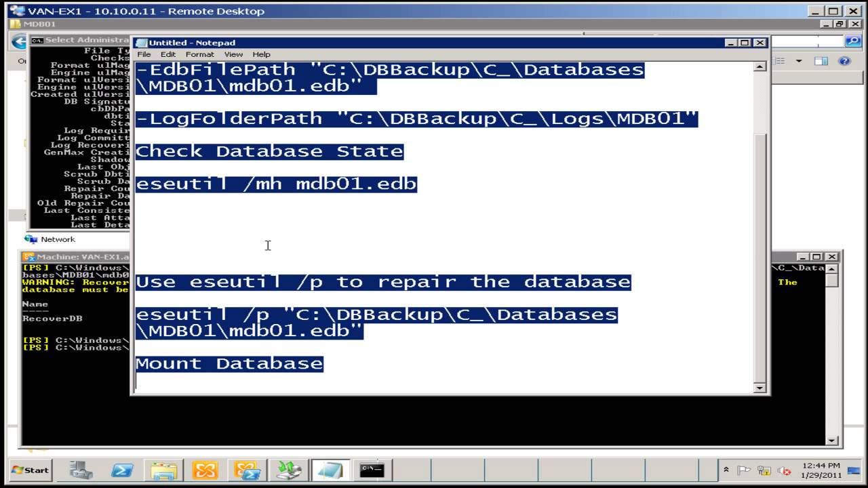Click the Notepad vertical scrollbar thumb
Screen dimensions: 868x488
click(759, 258)
